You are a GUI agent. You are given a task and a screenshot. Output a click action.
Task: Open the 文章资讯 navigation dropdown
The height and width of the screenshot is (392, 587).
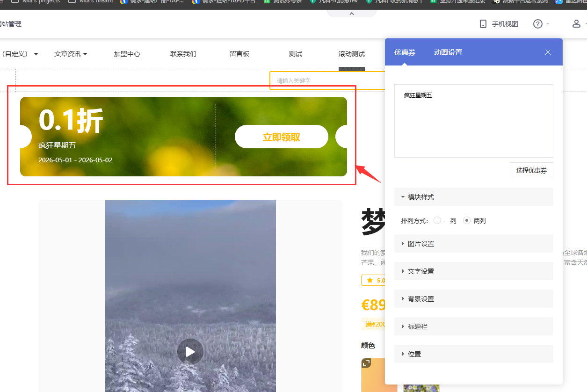point(71,54)
